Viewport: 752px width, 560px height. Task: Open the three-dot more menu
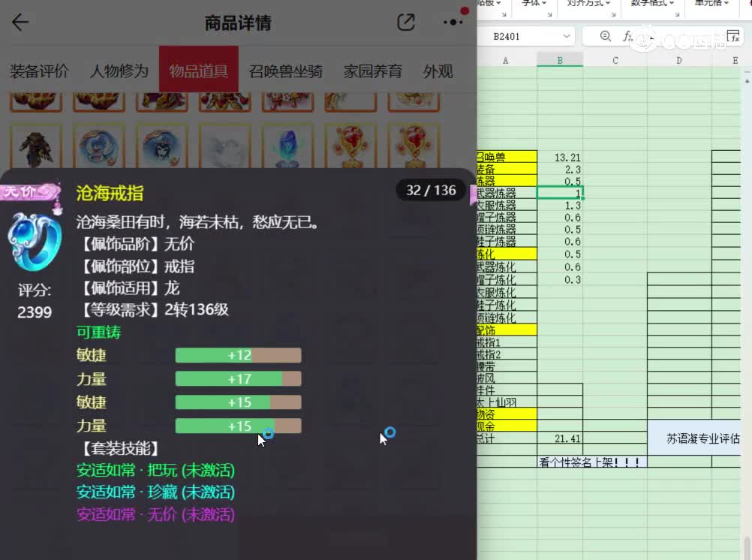click(x=453, y=22)
